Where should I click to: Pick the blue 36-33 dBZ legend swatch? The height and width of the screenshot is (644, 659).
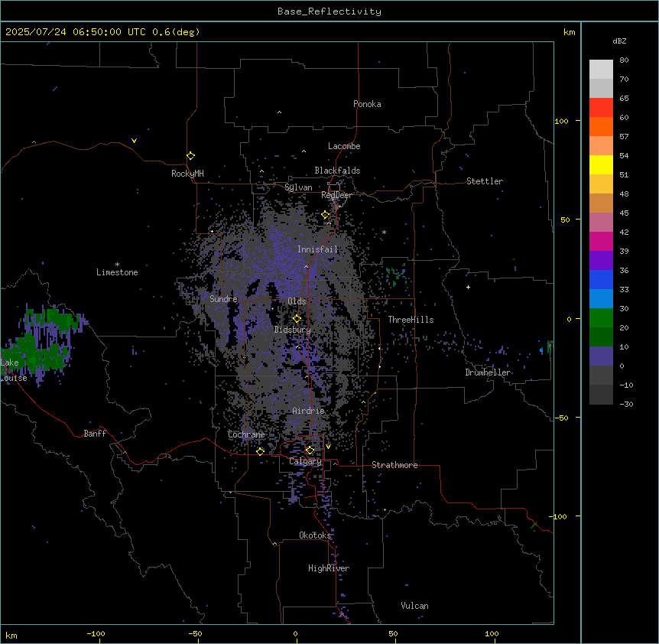point(601,280)
